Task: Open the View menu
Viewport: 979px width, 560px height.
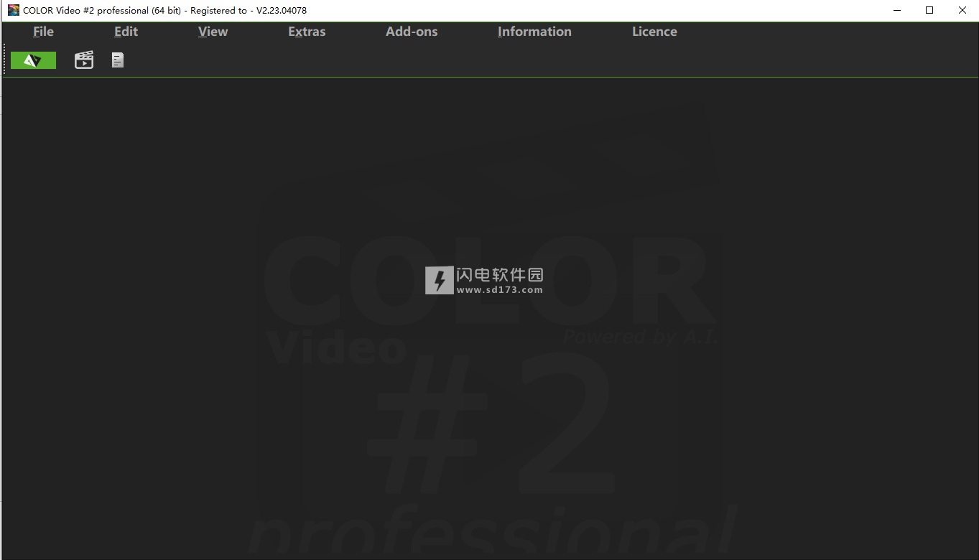Action: click(x=213, y=32)
